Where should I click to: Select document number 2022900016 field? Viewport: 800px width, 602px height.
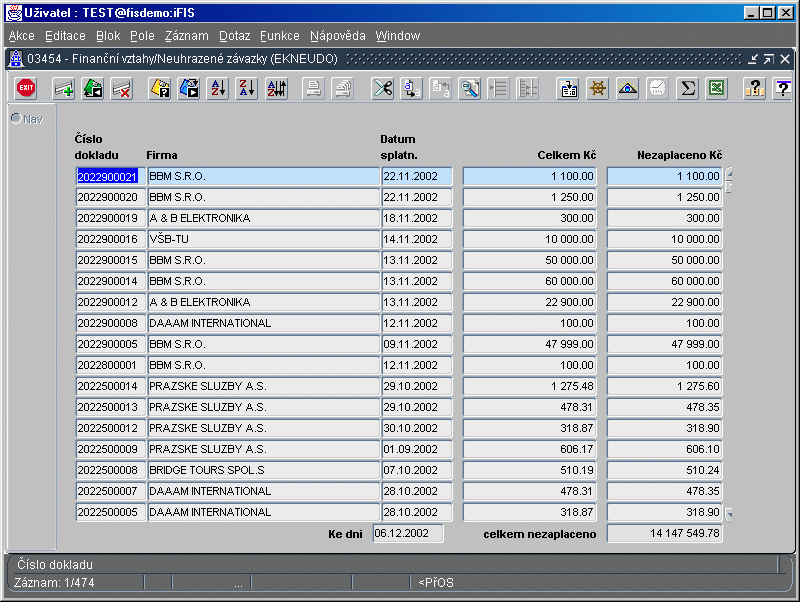110,239
